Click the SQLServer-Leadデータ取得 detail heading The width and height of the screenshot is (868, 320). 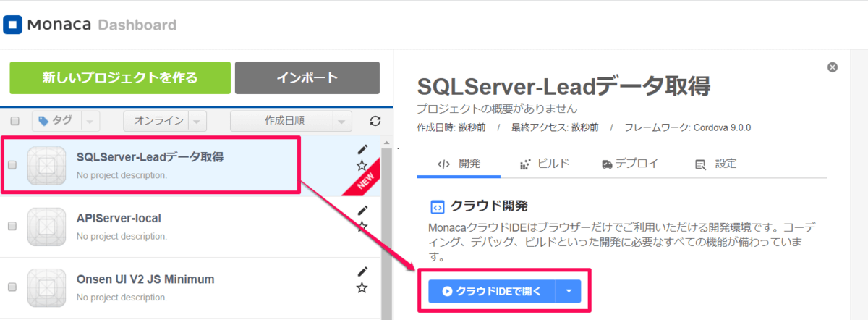[563, 86]
